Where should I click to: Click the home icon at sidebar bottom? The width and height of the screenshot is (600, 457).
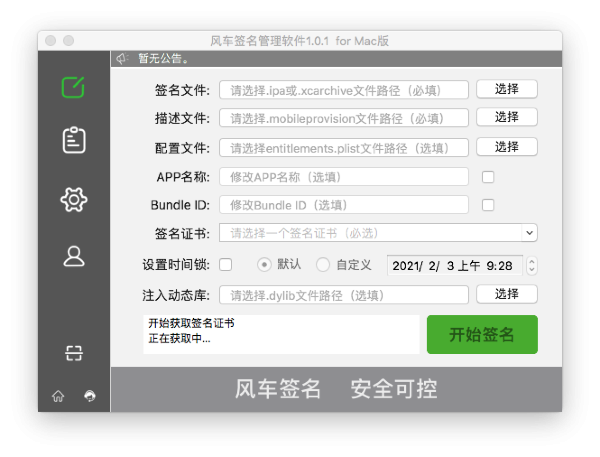(x=58, y=396)
